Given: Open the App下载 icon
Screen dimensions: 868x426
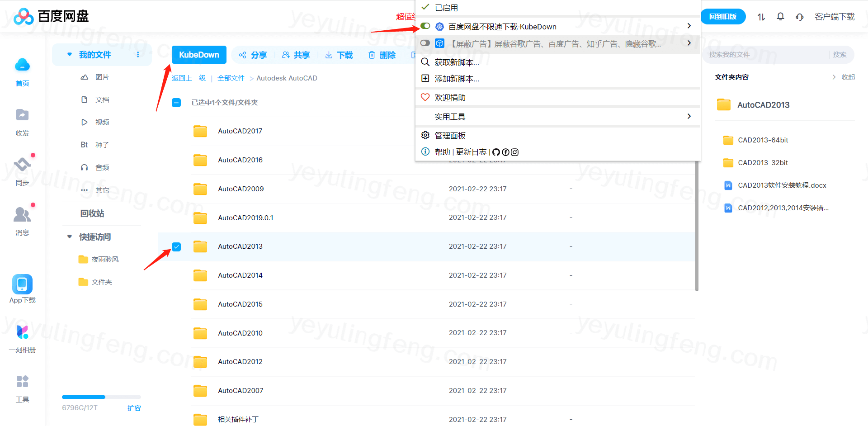Looking at the screenshot, I should pyautogui.click(x=22, y=284).
